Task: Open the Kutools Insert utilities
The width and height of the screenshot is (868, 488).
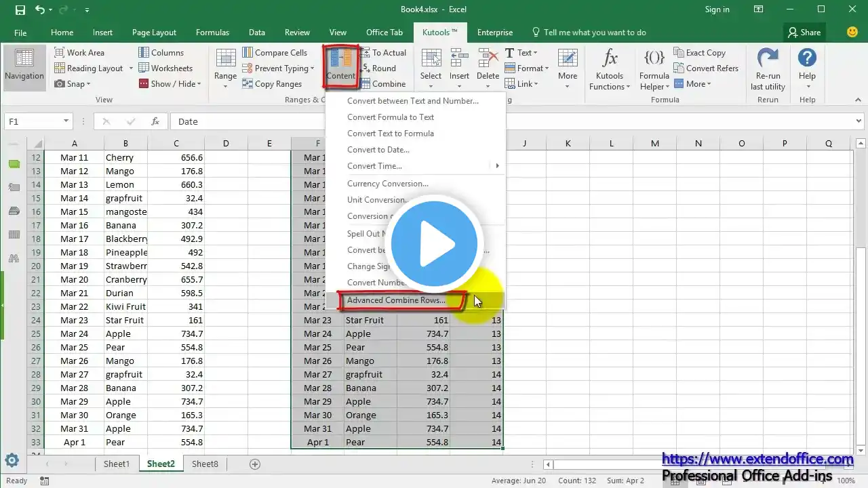Action: [x=459, y=68]
